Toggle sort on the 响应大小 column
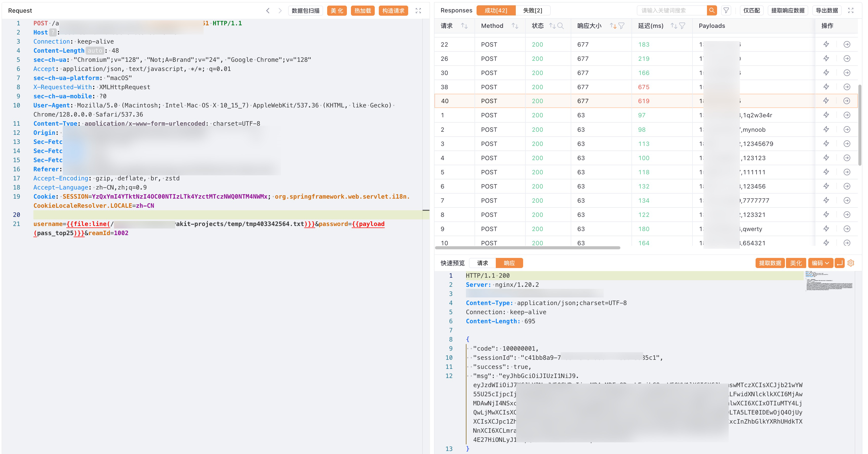Screen dimensions: 868x454 tap(613, 26)
